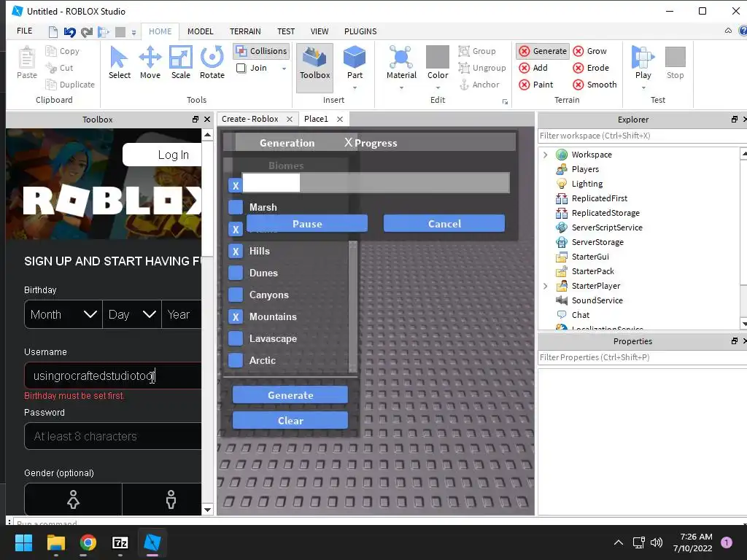Image resolution: width=747 pixels, height=560 pixels.
Task: Open the Material picker
Action: 401,63
